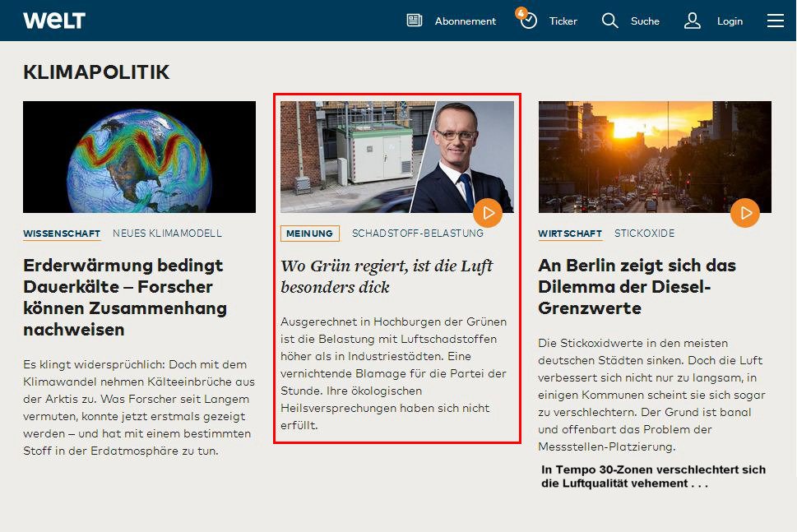Open the measuring station thumbnail image
The image size is (797, 532).
(x=397, y=156)
